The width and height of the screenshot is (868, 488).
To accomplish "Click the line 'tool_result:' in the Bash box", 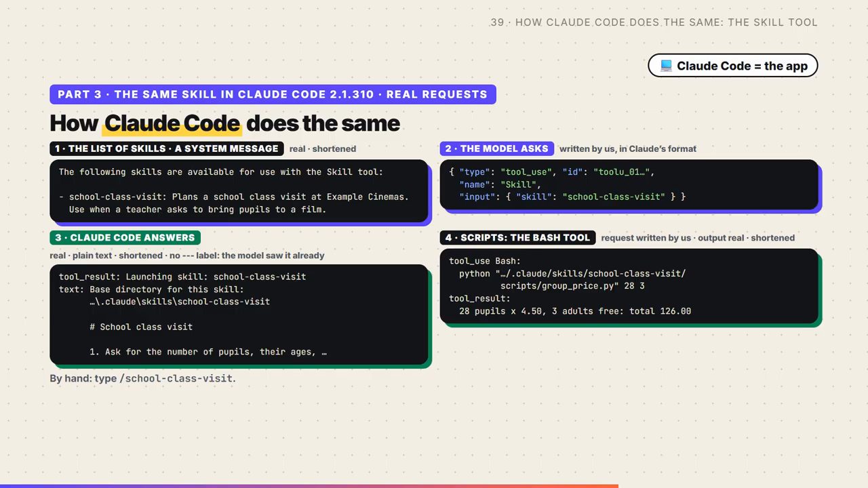I will tap(479, 298).
